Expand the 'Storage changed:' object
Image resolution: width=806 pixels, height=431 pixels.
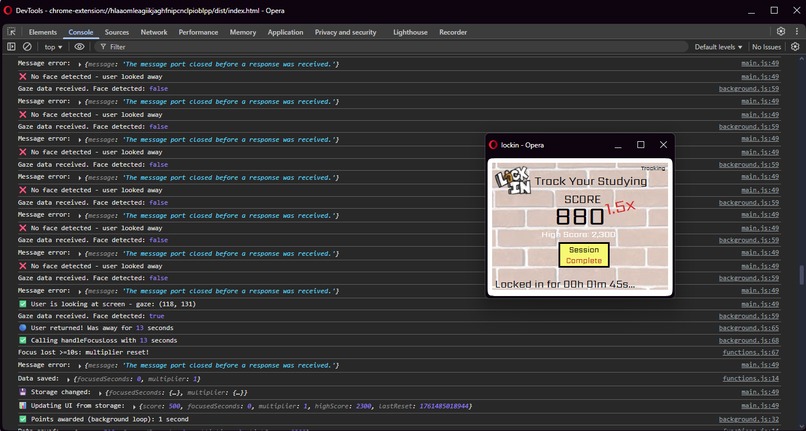pos(100,392)
